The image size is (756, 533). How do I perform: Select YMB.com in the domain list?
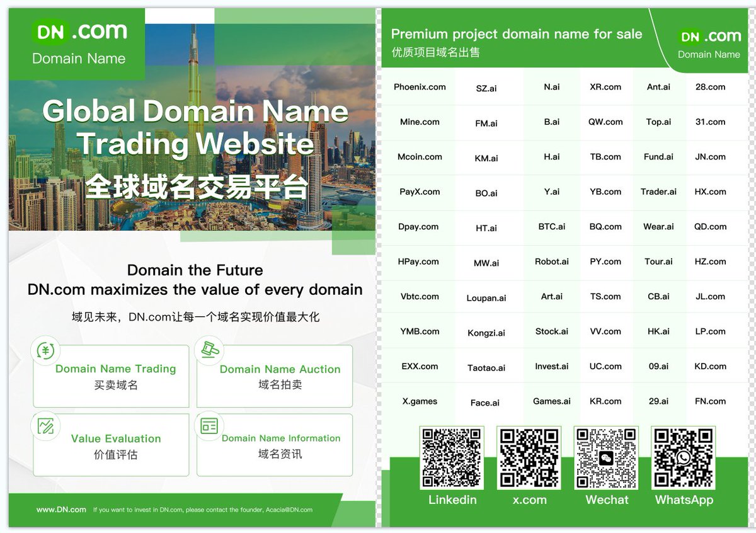pyautogui.click(x=420, y=331)
